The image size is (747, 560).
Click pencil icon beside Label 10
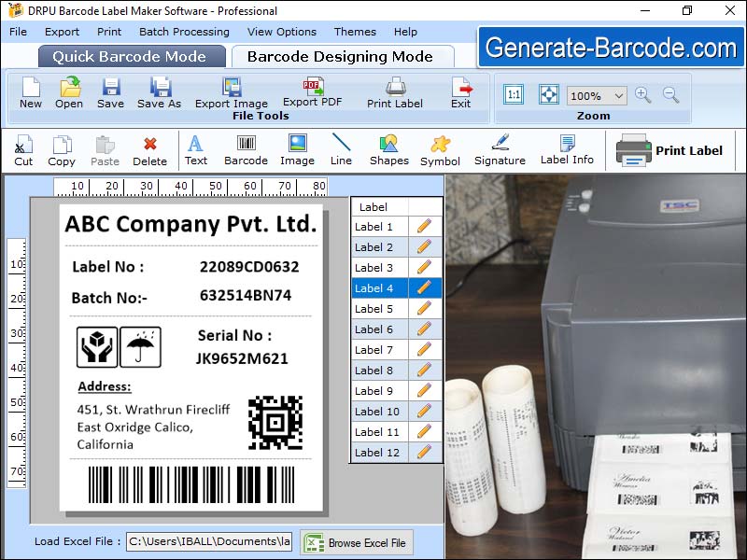pyautogui.click(x=424, y=411)
